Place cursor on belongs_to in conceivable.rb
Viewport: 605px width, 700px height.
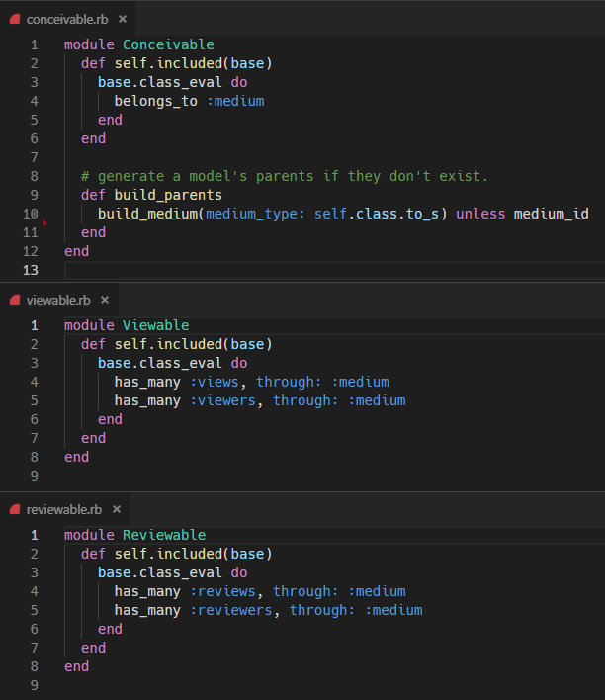(x=155, y=101)
